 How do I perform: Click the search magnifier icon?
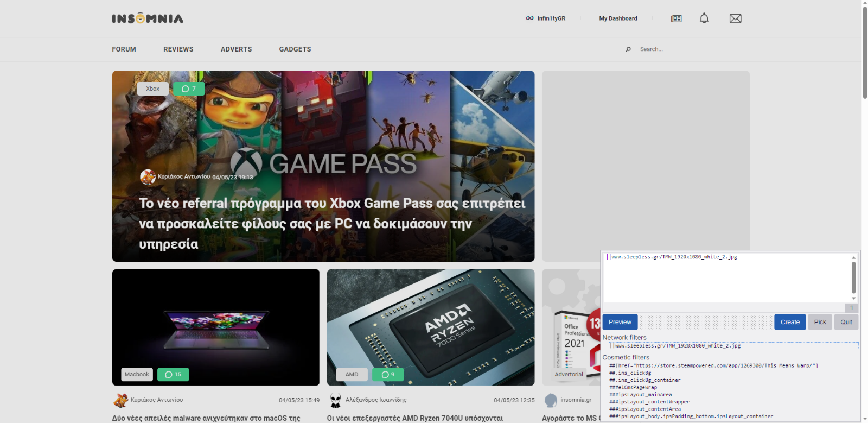[628, 49]
